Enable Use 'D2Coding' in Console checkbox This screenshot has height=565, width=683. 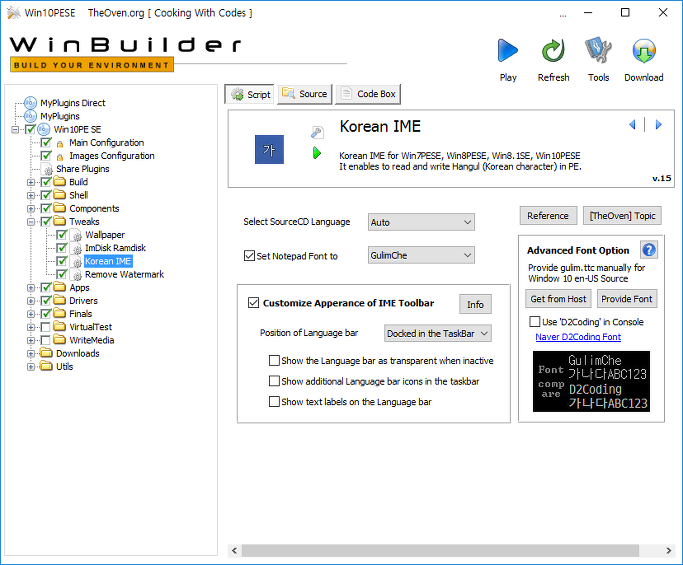point(534,321)
